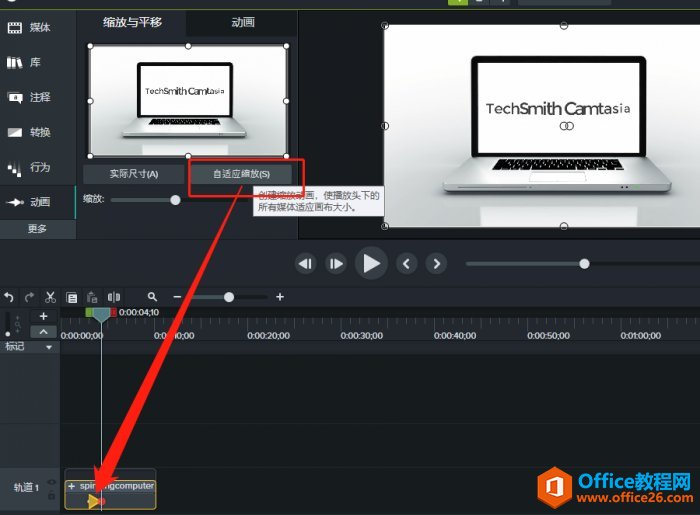Collapse tracks with the up-chevron button
The height and width of the screenshot is (515, 700).
click(x=43, y=332)
